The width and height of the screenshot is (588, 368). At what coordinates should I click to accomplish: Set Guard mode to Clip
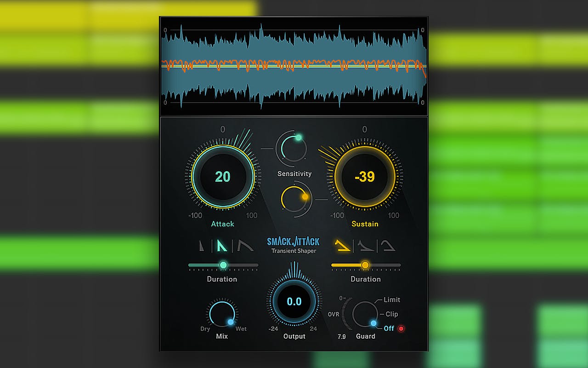391,314
